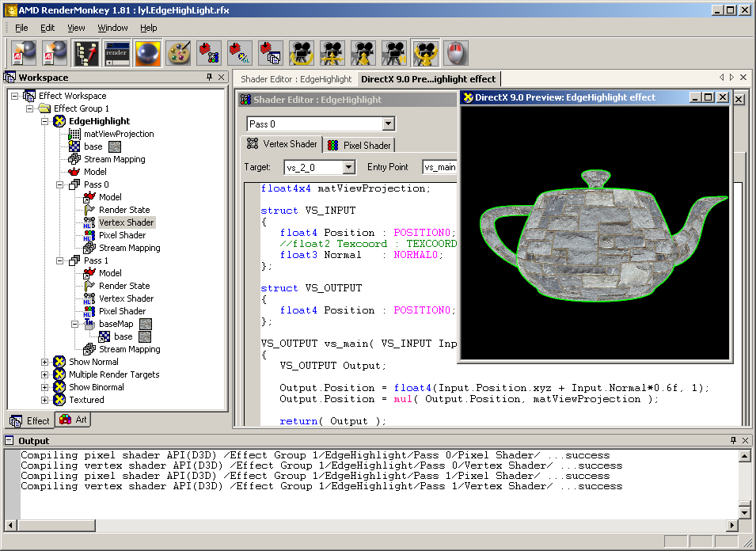This screenshot has height=551, width=756.
Task: Expand Multiple Render Targets effect
Action: click(44, 374)
